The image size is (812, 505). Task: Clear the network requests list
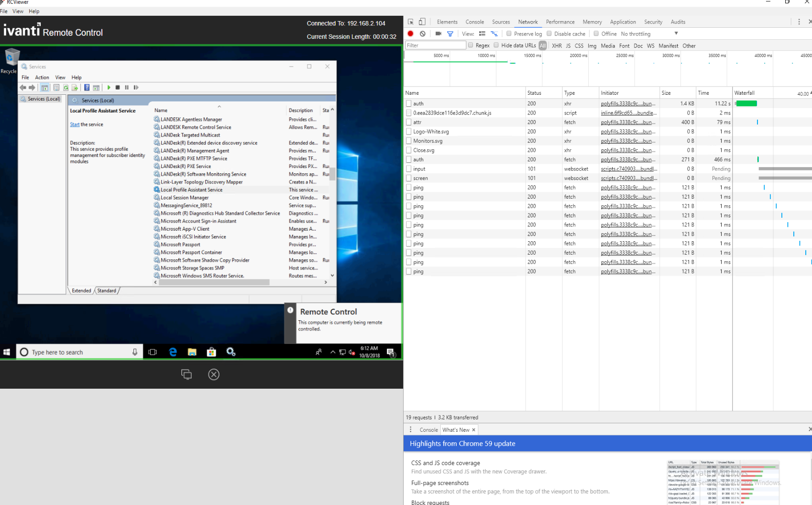(422, 34)
